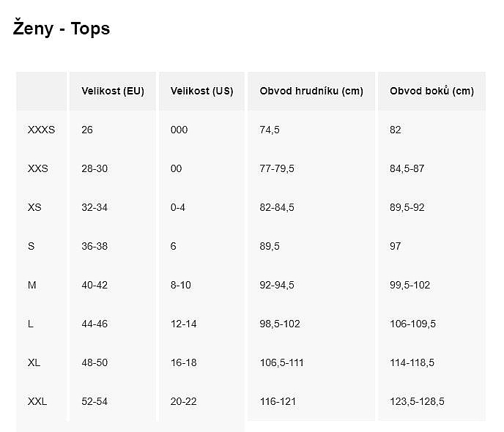Select chest measurement 106,5-111

pyautogui.click(x=281, y=362)
